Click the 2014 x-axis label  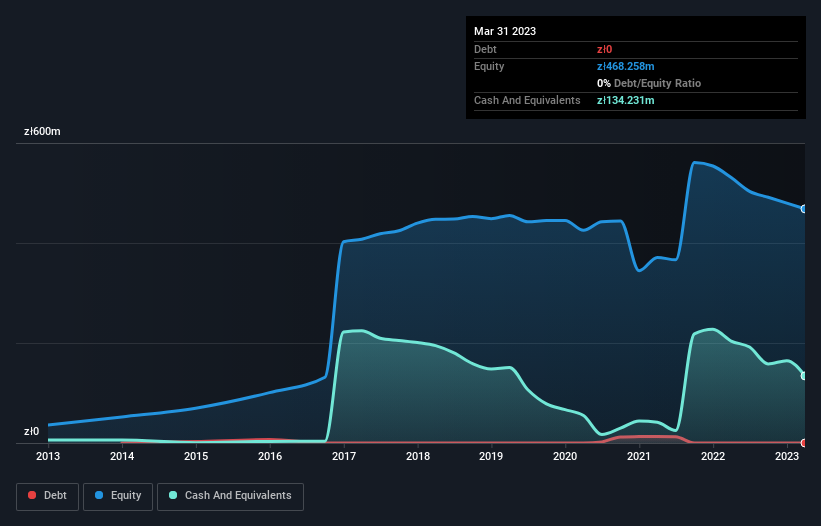[x=122, y=456]
